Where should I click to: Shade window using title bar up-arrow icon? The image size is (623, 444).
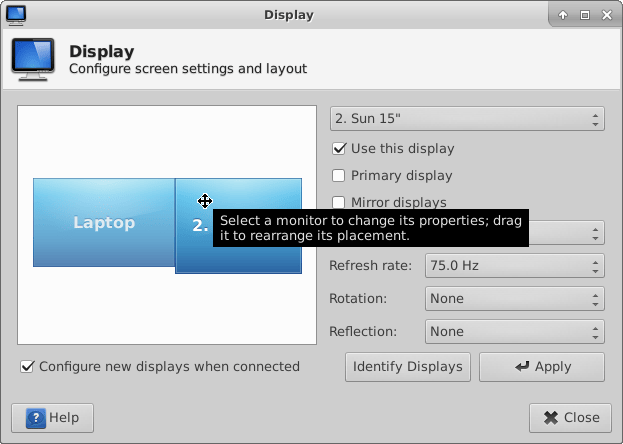(563, 15)
